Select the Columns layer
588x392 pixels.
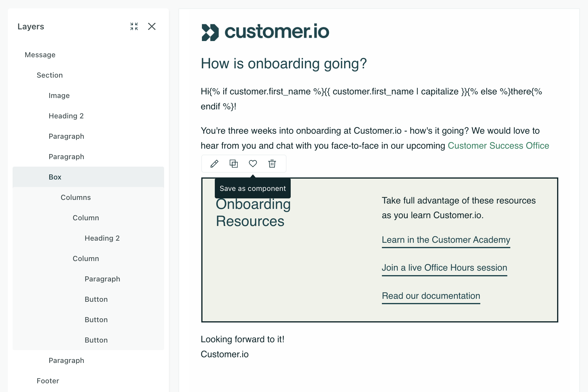[x=76, y=197]
